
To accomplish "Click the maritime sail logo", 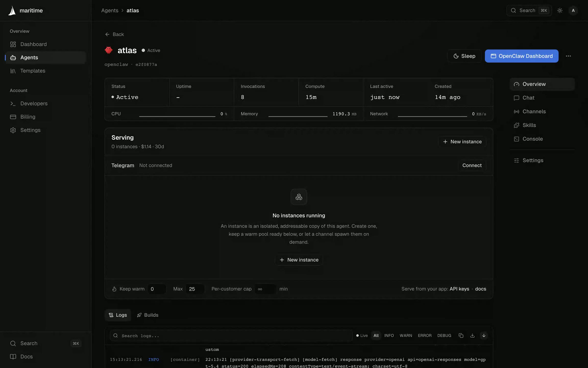I will point(12,10).
